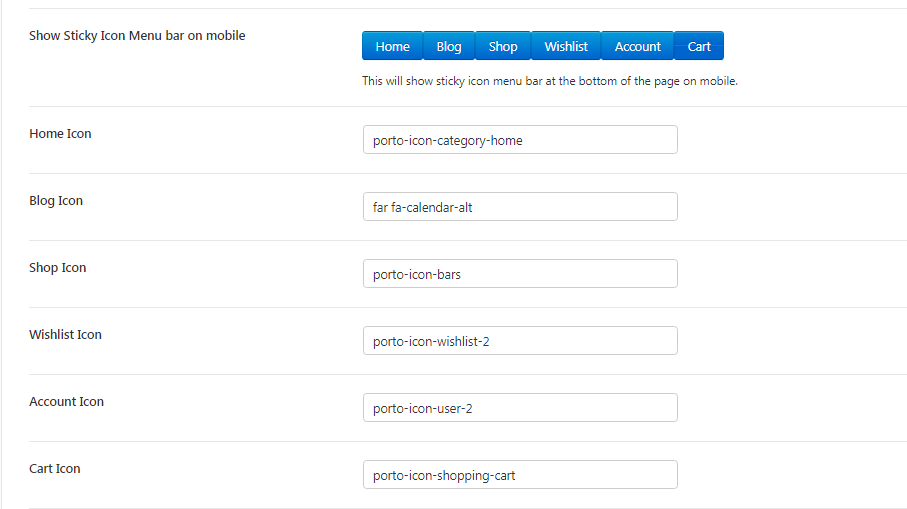Screen dimensions: 907x509
Task: Click the Blog Icon input containing far fa-calendar-alt
Action: (520, 207)
